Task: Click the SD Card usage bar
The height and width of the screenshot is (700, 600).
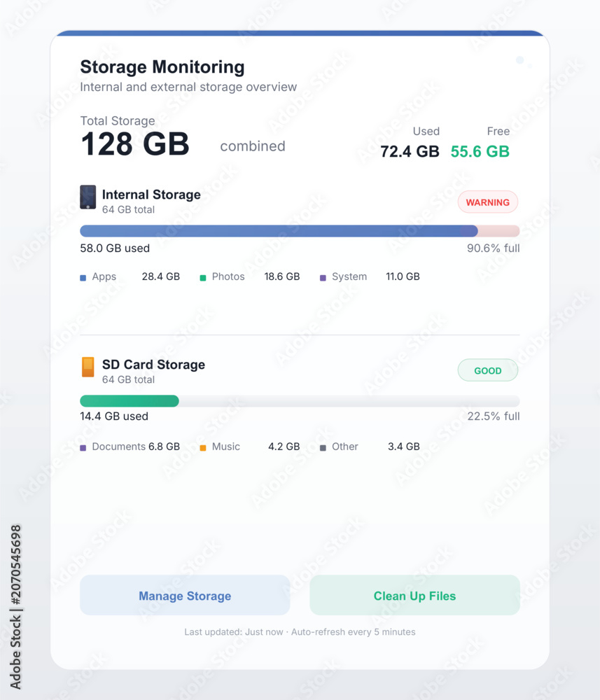Action: (x=300, y=401)
